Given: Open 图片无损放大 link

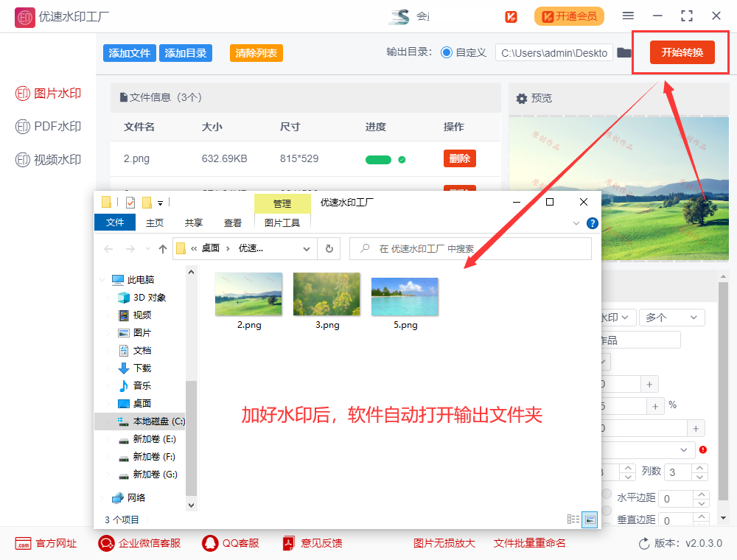Looking at the screenshot, I should coord(444,544).
